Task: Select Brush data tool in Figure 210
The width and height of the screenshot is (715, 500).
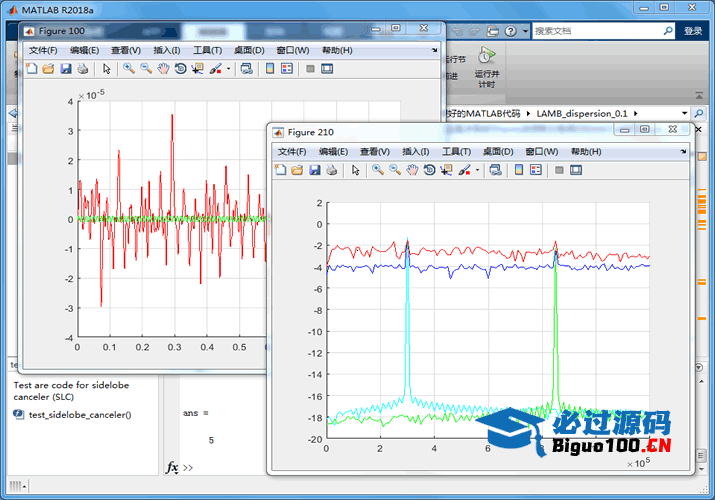Action: pos(464,170)
